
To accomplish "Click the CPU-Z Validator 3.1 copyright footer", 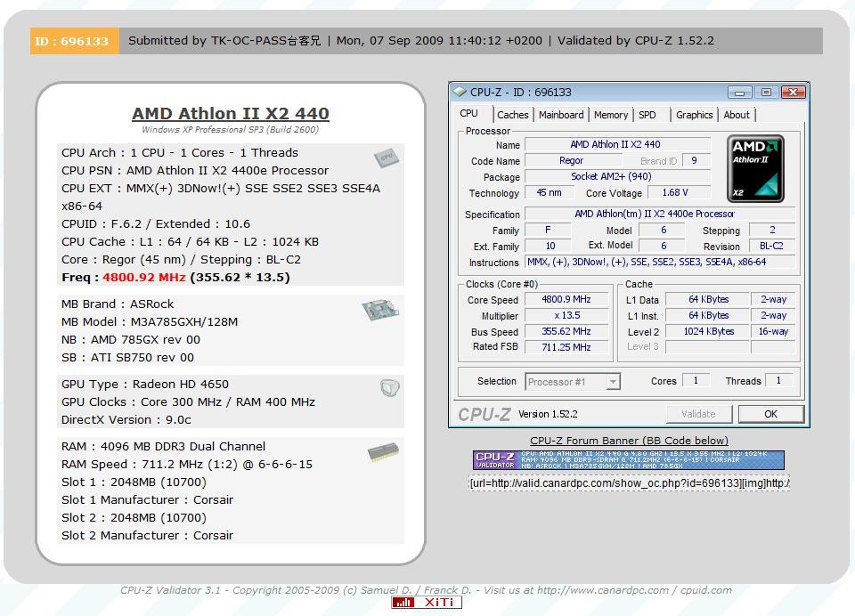I will tap(426, 590).
